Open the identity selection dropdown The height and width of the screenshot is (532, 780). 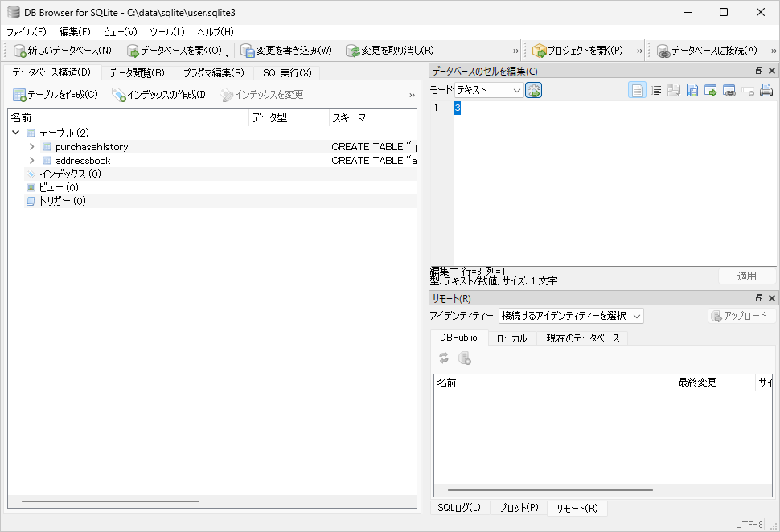pyautogui.click(x=570, y=316)
